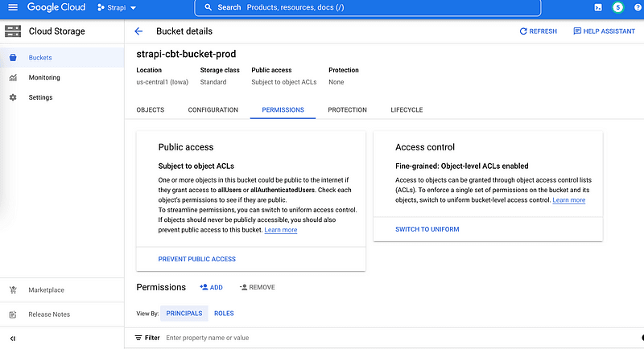Activate Cloud Shell terminal icon
644x349 pixels.
(598, 7)
